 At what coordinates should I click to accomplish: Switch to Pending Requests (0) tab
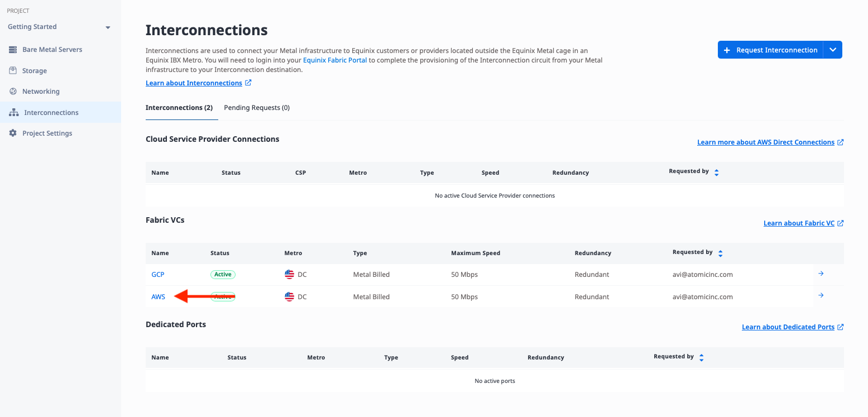click(257, 108)
